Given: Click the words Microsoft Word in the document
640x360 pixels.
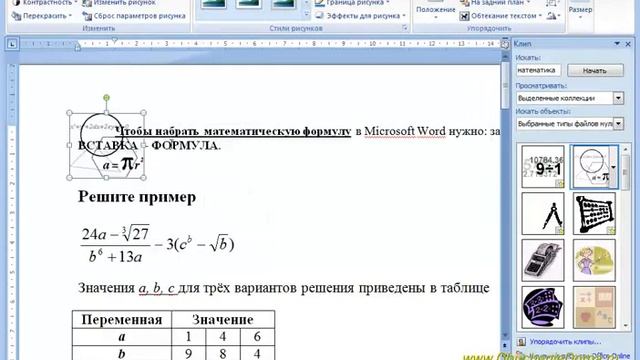Looking at the screenshot, I should pyautogui.click(x=404, y=131).
